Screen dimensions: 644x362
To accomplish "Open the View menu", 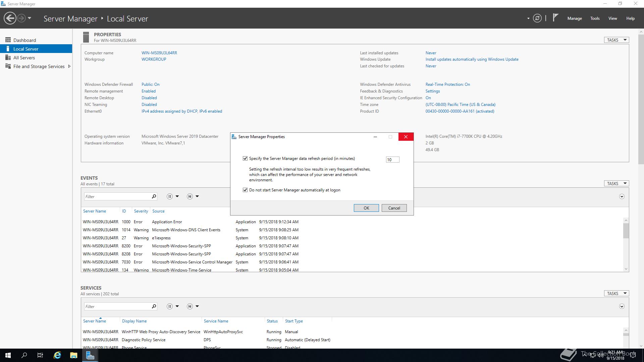I will coord(613,18).
